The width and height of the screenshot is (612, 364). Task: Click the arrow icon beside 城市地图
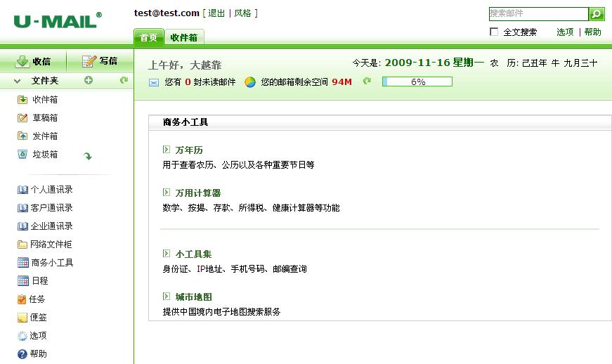(167, 297)
